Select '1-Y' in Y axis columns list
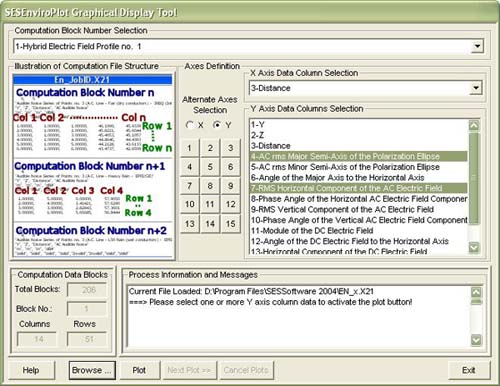 coord(359,125)
